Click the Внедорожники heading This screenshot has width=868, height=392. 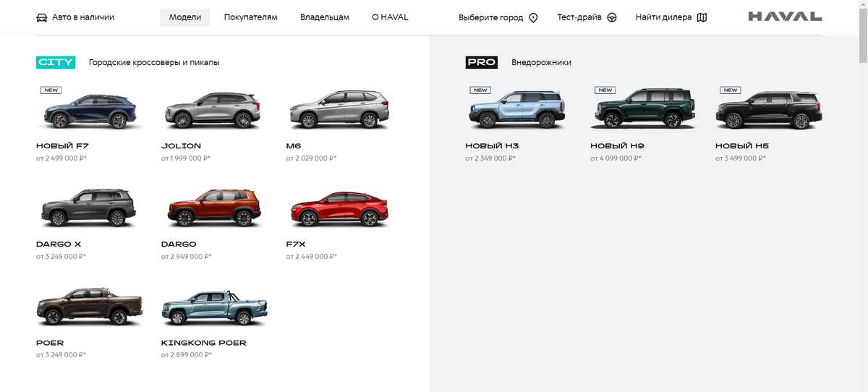pyautogui.click(x=541, y=63)
